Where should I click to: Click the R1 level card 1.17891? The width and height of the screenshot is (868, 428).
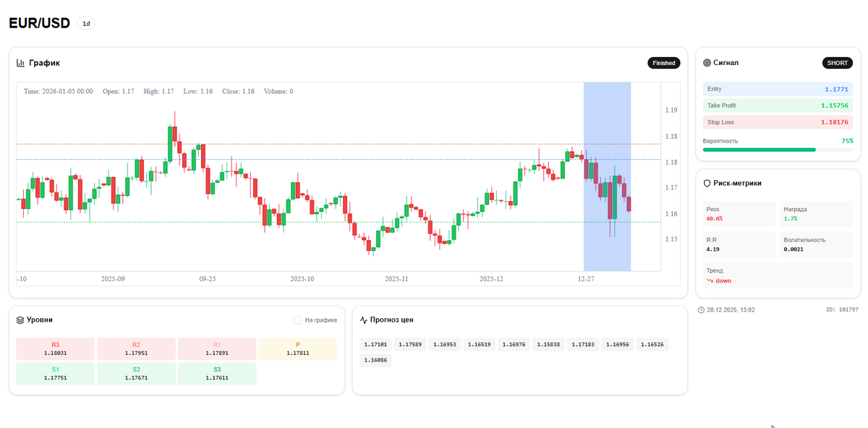tap(217, 348)
